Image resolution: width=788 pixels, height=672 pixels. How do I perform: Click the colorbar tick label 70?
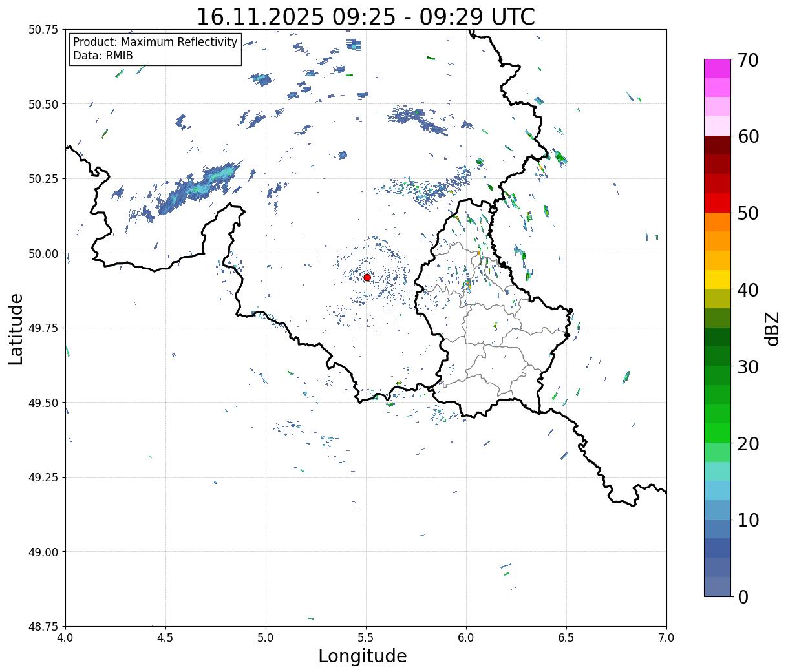coord(747,60)
